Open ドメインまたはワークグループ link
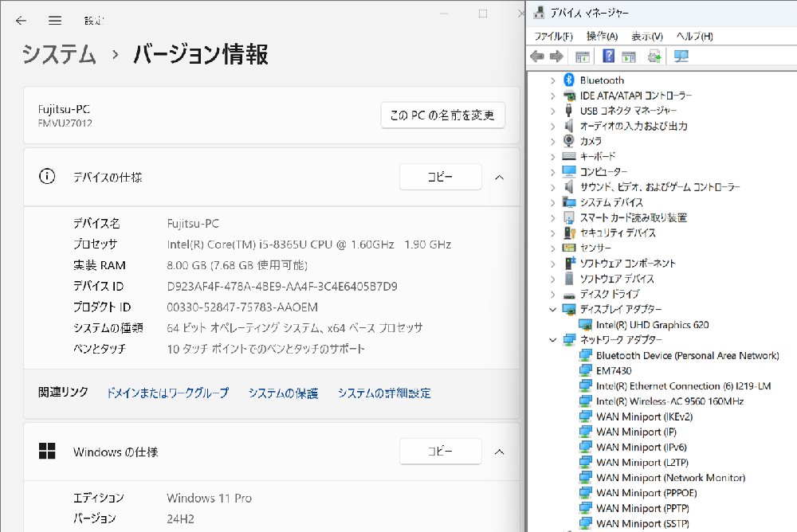797x532 pixels. point(167,393)
